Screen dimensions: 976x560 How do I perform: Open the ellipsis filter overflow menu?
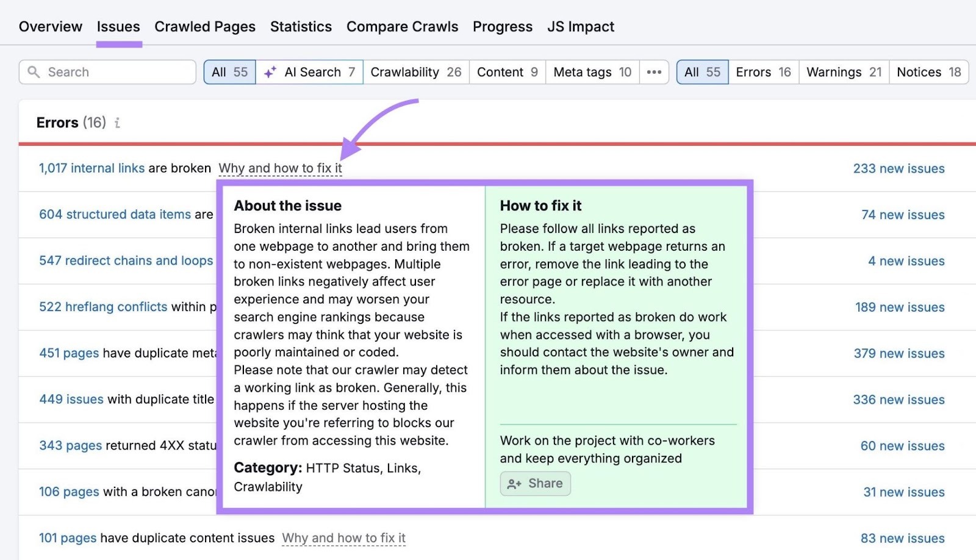(x=654, y=71)
